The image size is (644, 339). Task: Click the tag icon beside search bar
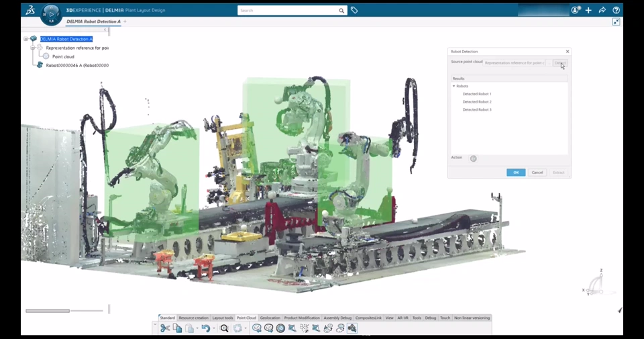pyautogui.click(x=354, y=10)
